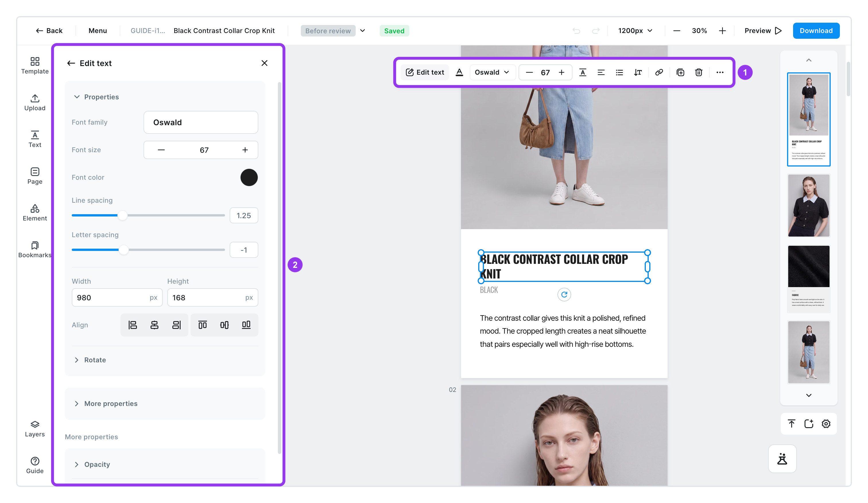Align element to top edge
The height and width of the screenshot is (503, 868).
coord(203,325)
